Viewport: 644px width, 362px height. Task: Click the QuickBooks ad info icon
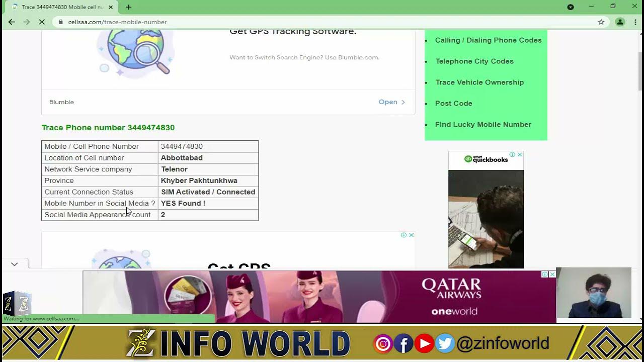(x=512, y=154)
